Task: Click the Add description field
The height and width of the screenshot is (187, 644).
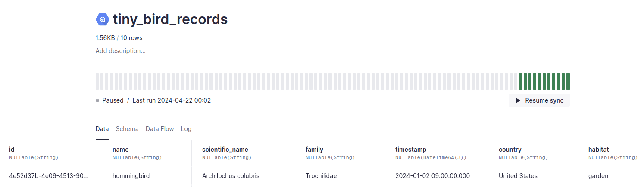Action: point(121,51)
